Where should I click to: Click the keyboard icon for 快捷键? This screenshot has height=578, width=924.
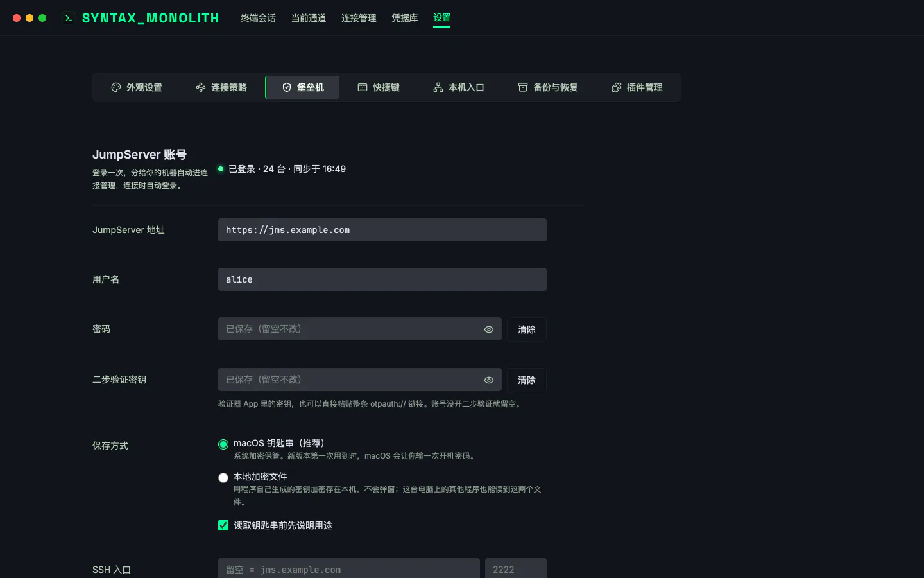click(x=363, y=87)
